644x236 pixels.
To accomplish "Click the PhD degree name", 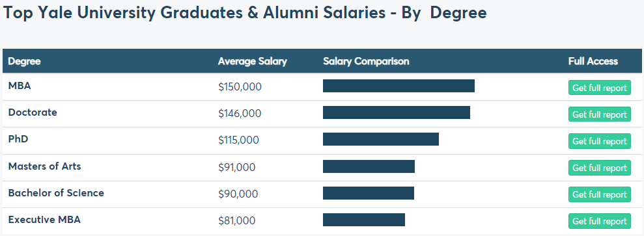I will (18, 139).
